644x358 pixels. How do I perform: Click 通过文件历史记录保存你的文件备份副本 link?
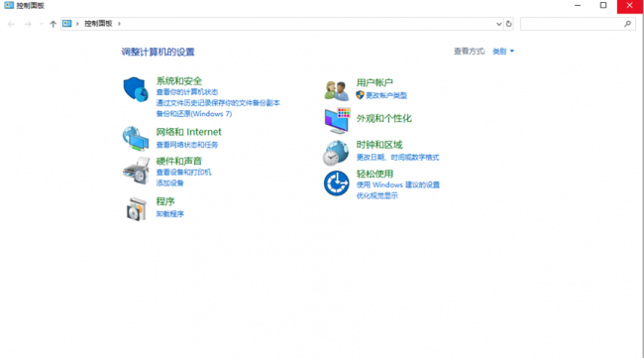pyautogui.click(x=218, y=103)
